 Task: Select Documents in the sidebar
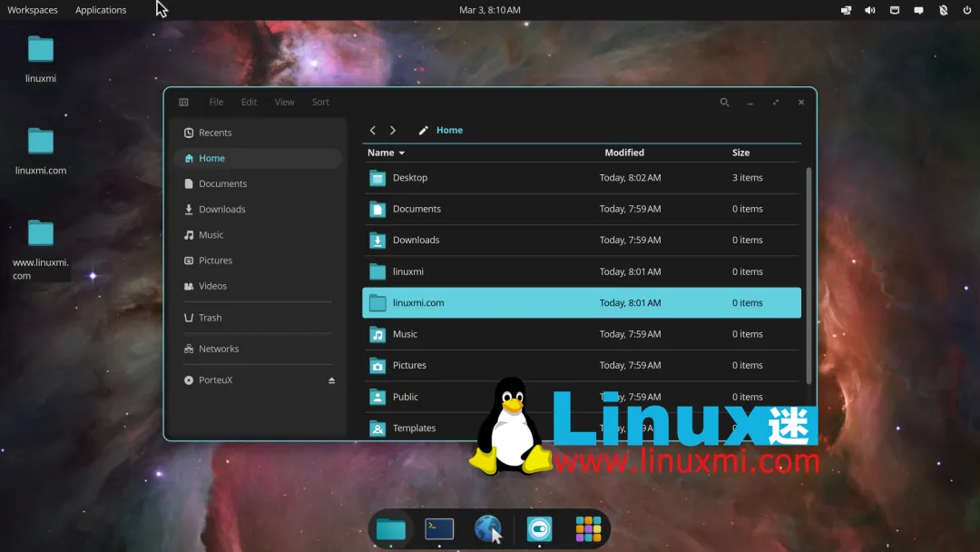(x=258, y=183)
